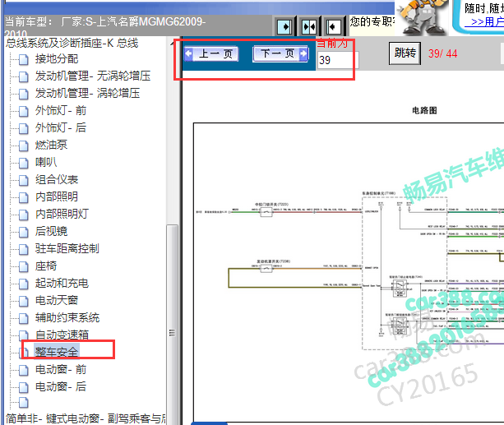Click the document icon beside 电动窗- 前
The width and height of the screenshot is (504, 425).
click(24, 370)
